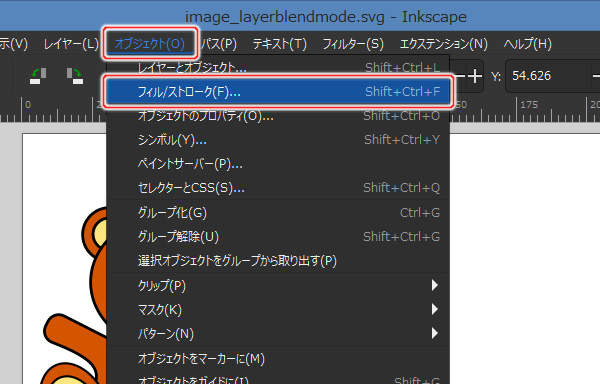
Task: Click the plus stepper before Y field
Action: pyautogui.click(x=474, y=76)
